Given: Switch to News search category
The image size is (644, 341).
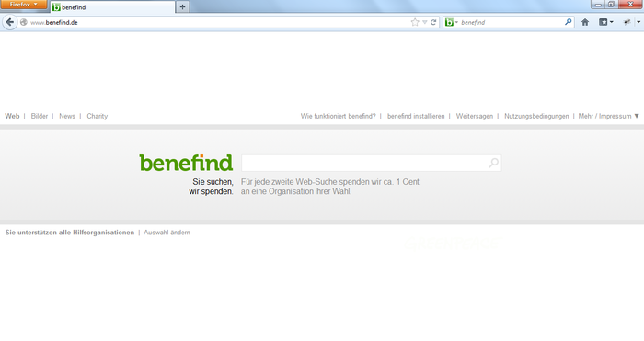Looking at the screenshot, I should tap(67, 116).
